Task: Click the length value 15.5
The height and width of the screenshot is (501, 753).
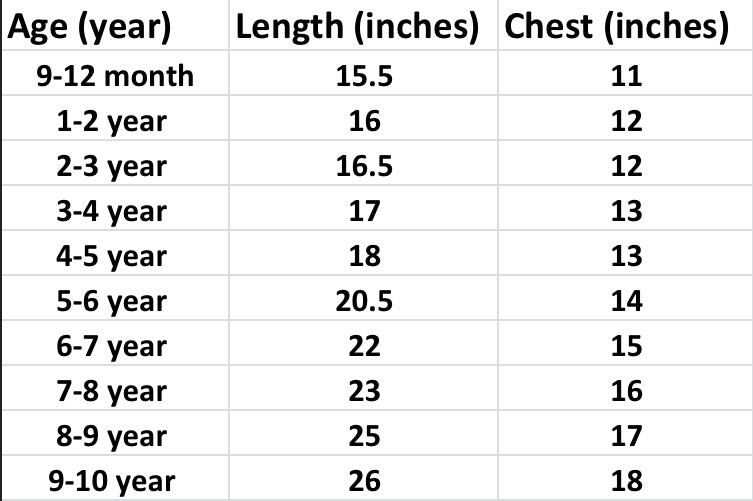Action: click(x=364, y=73)
